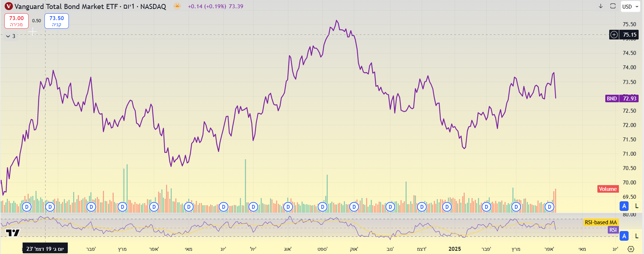
Task: Open the Vanguard Total Bond Market ETF symbol title
Action: pyautogui.click(x=90, y=6)
